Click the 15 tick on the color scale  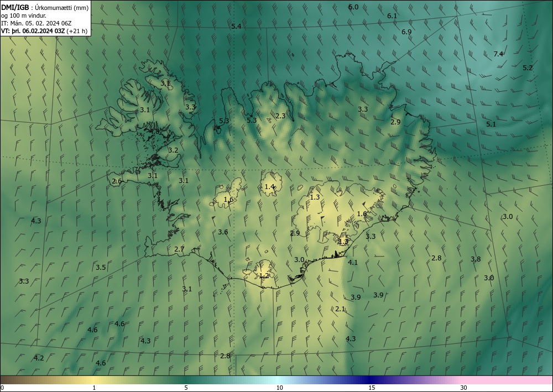[372, 388]
